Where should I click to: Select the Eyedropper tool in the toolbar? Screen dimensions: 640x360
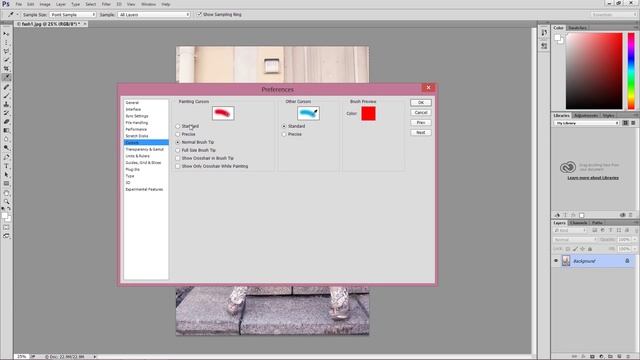point(6,77)
